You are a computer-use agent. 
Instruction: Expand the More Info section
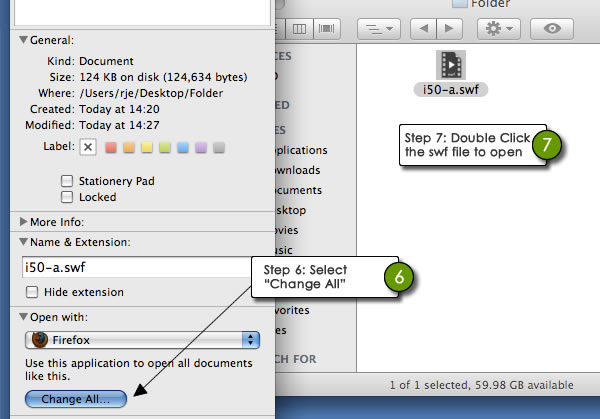[x=23, y=222]
